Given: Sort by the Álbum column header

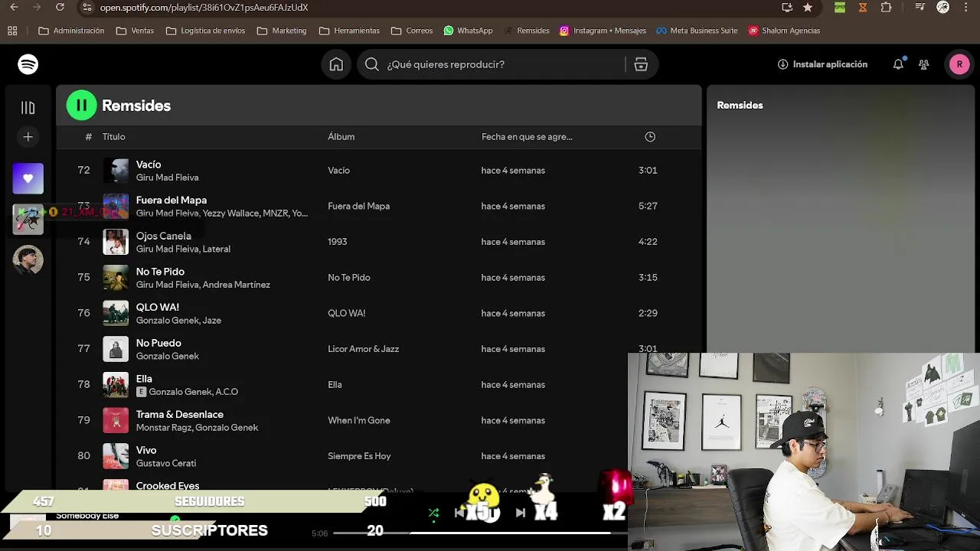Looking at the screenshot, I should point(341,137).
